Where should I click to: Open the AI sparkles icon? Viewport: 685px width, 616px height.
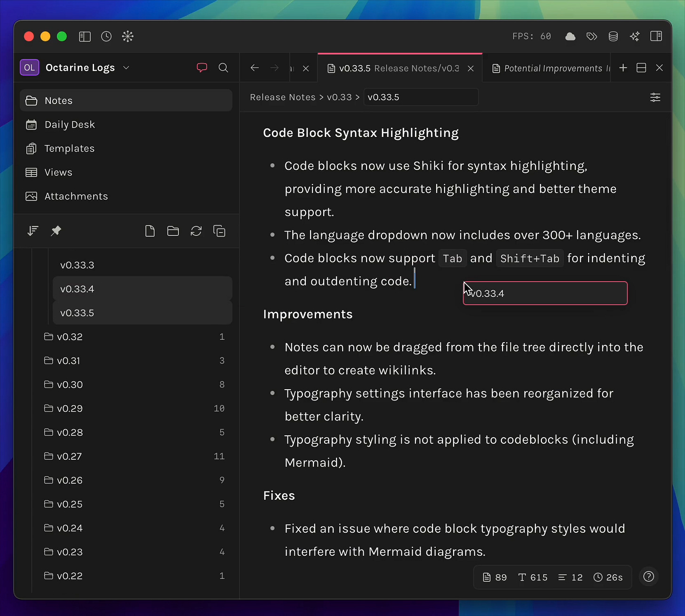pyautogui.click(x=635, y=37)
